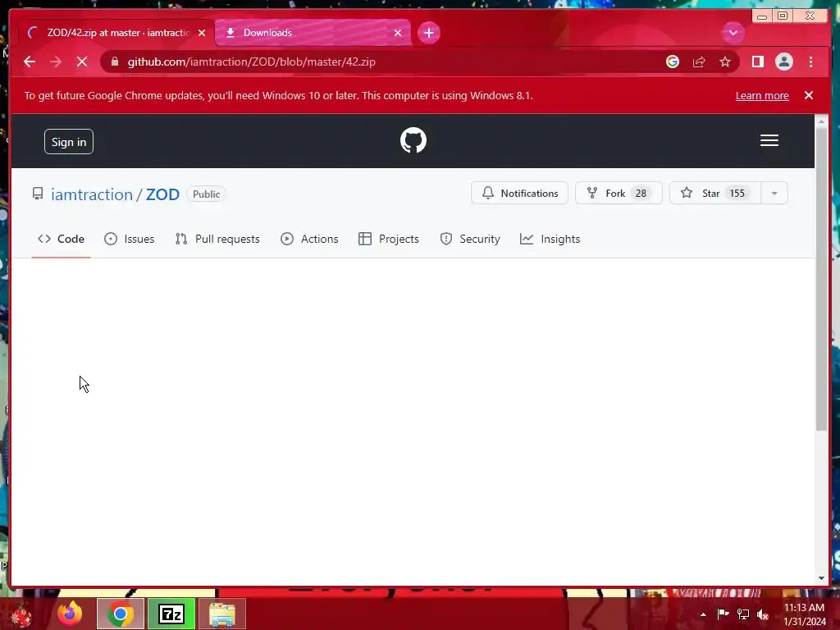Open the Chrome profile avatar
Image resolution: width=840 pixels, height=630 pixels.
click(x=783, y=62)
